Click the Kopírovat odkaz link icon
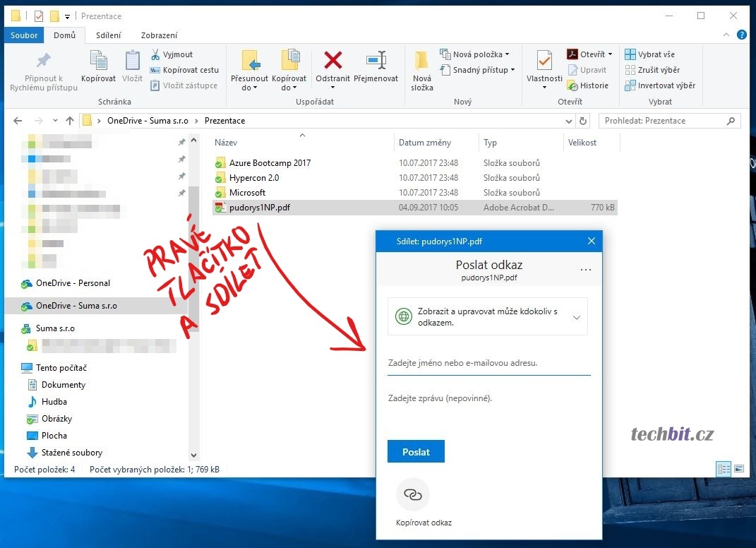This screenshot has width=756, height=548. 413,495
